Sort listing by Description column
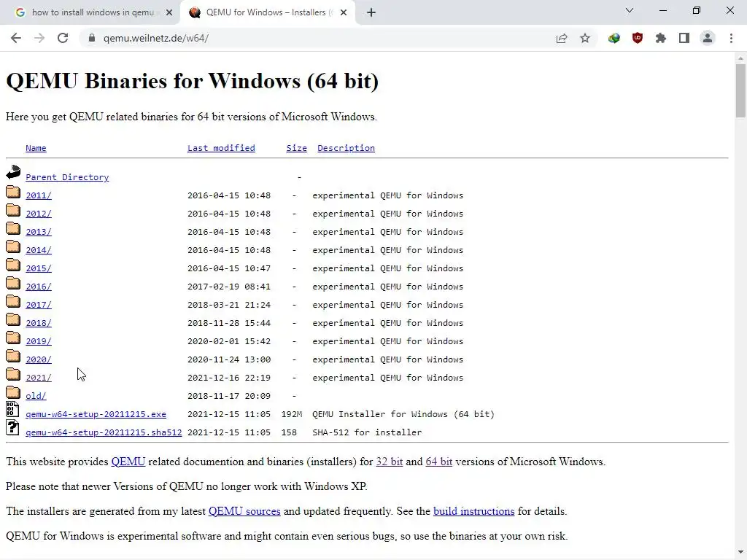Viewport: 747px width, 560px height. 346,148
